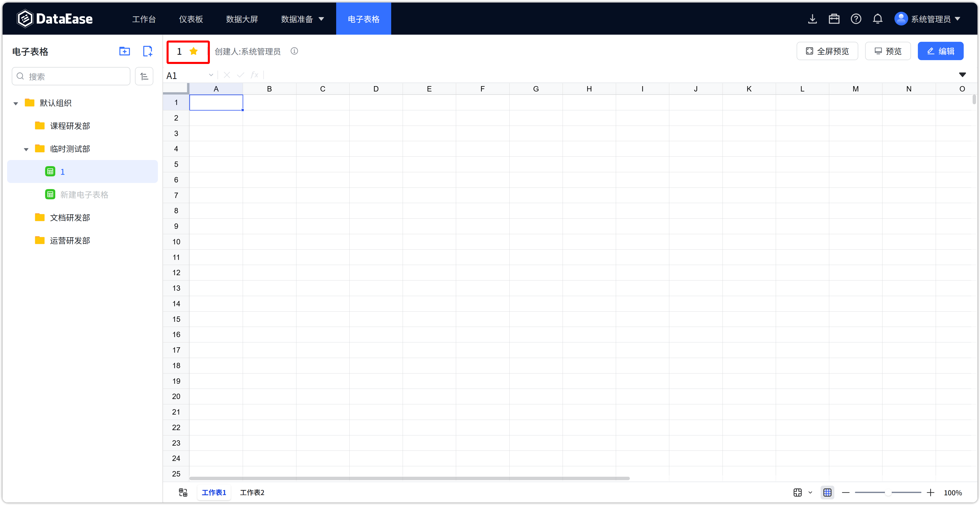The height and width of the screenshot is (505, 980).
Task: Click the blue 编辑 button
Action: coord(941,51)
